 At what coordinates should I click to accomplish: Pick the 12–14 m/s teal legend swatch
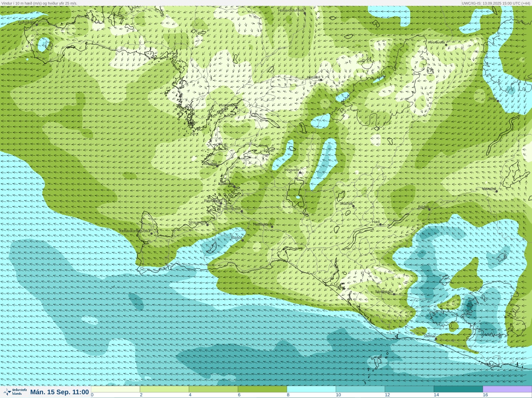click(410, 389)
